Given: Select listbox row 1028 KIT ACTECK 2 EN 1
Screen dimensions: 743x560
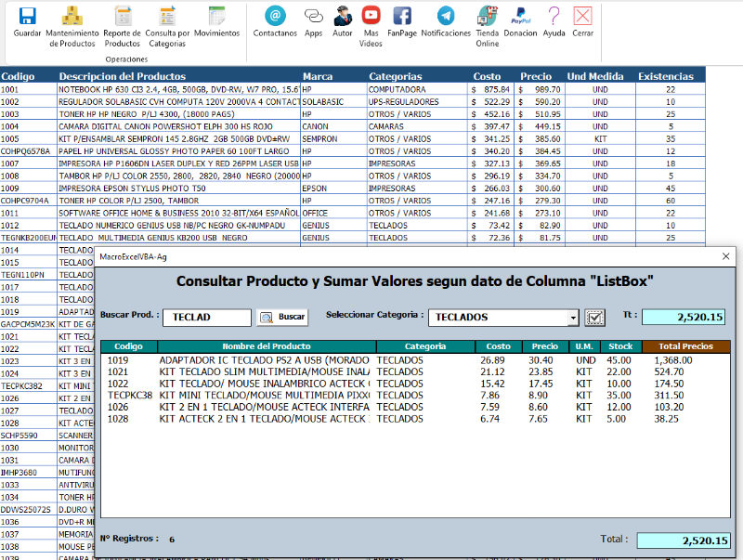Looking at the screenshot, I should click(415, 419).
